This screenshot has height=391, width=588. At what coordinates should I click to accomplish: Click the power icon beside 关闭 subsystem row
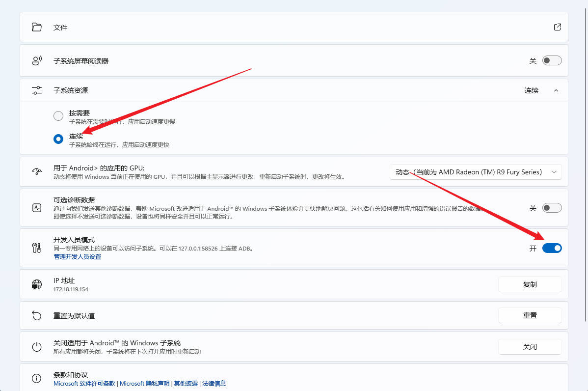click(37, 346)
